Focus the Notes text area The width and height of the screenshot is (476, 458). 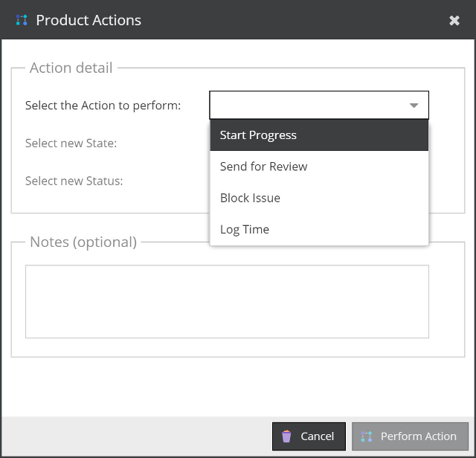(227, 301)
